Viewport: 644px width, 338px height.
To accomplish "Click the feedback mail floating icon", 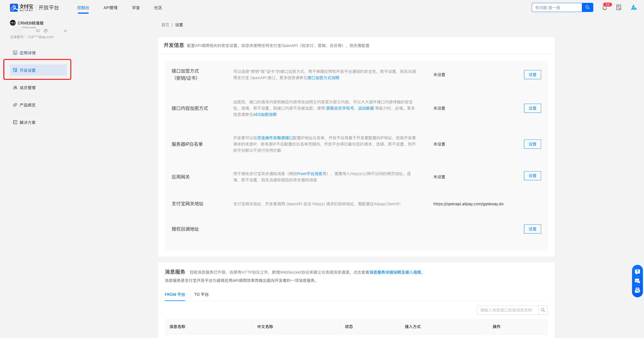I will coord(637,290).
